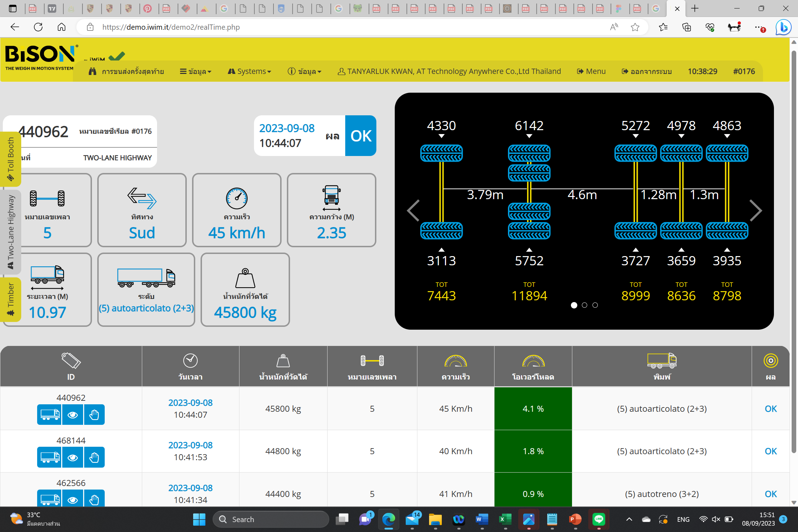
Task: Open the Toll Booth side tab
Action: 11,159
